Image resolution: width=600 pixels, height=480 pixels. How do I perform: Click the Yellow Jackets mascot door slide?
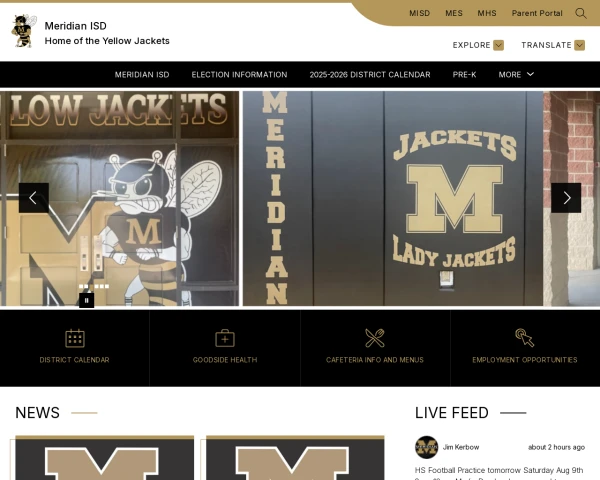point(119,198)
